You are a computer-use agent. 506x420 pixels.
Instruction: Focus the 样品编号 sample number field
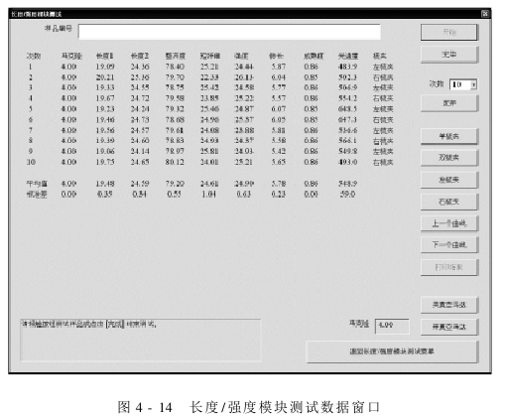(229, 32)
